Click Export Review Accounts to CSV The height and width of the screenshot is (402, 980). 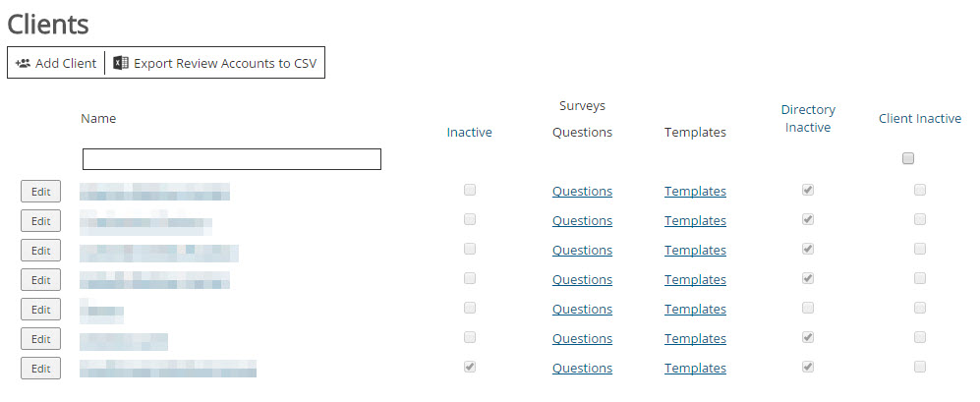tap(225, 63)
